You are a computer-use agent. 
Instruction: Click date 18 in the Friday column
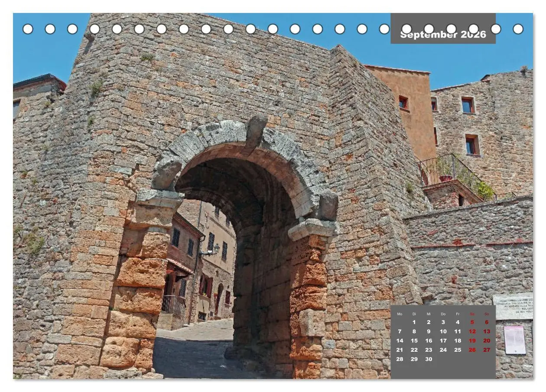pos(458,340)
